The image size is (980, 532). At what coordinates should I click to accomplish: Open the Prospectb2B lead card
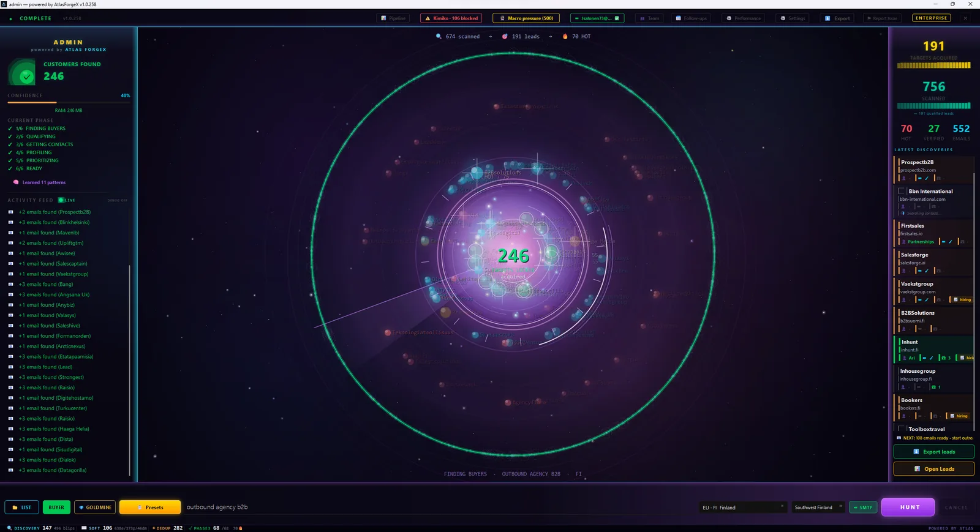click(935, 170)
